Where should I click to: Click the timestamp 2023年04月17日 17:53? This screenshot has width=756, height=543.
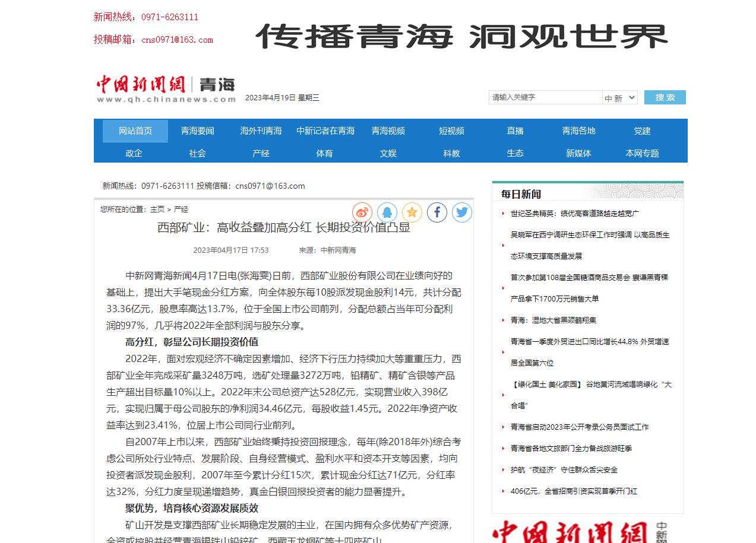231,250
